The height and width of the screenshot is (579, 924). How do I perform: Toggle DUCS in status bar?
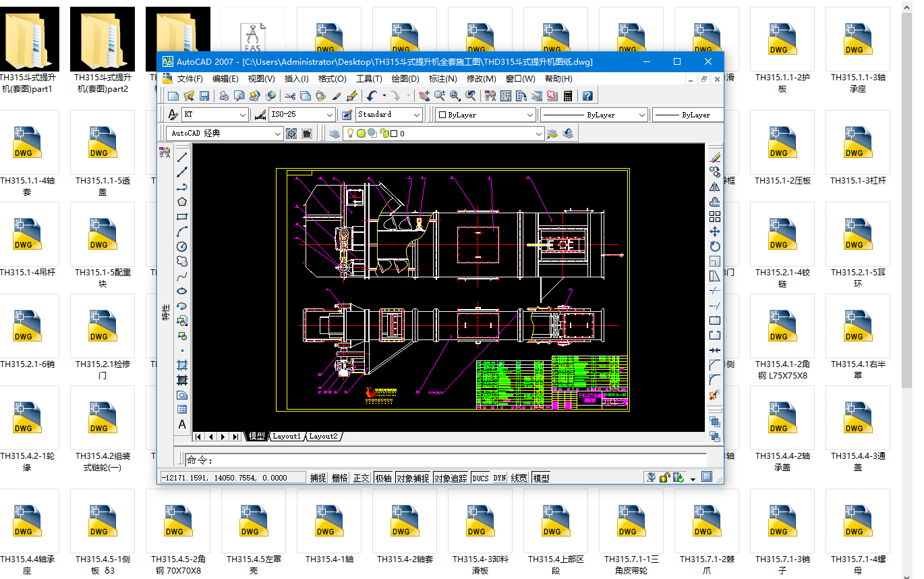(480, 478)
